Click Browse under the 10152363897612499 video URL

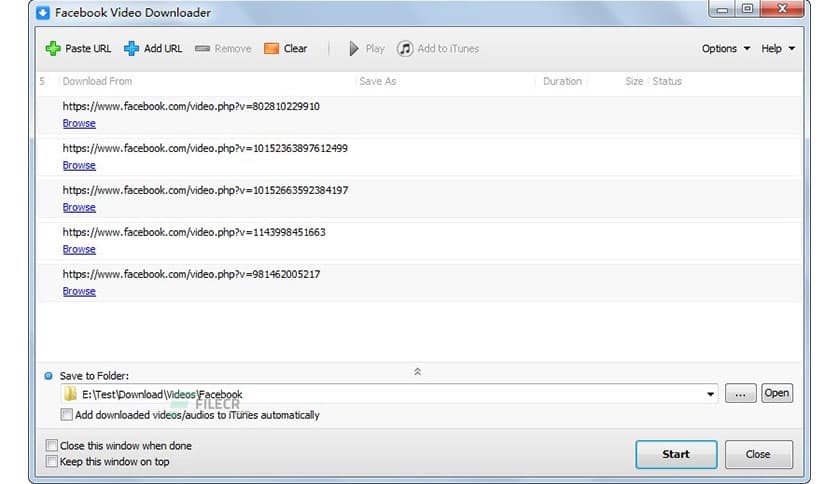(79, 165)
